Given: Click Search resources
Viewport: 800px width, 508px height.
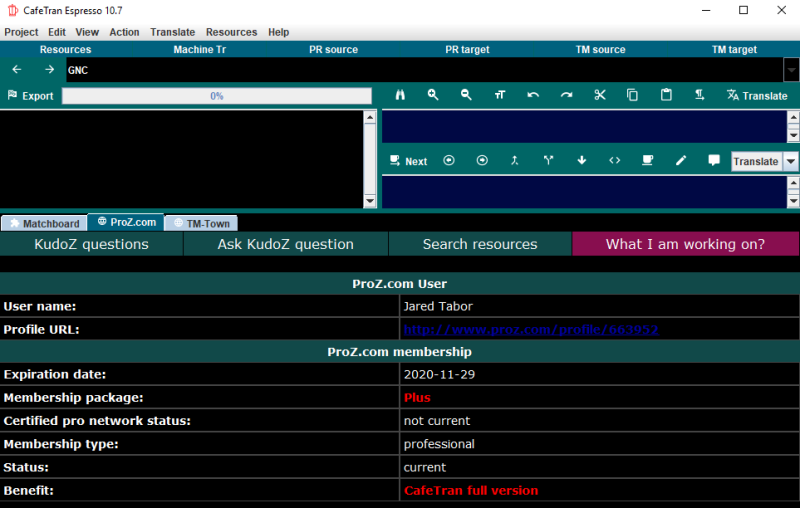Looking at the screenshot, I should tap(480, 244).
